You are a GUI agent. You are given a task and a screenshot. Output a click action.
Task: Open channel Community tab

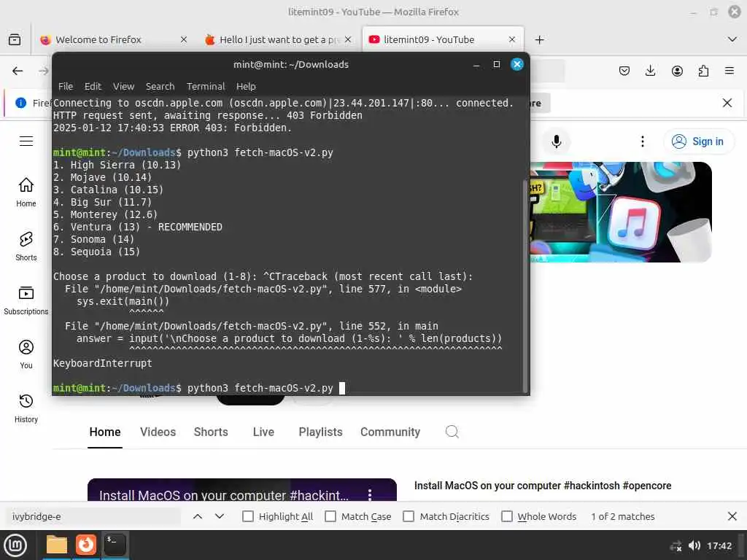(x=390, y=432)
